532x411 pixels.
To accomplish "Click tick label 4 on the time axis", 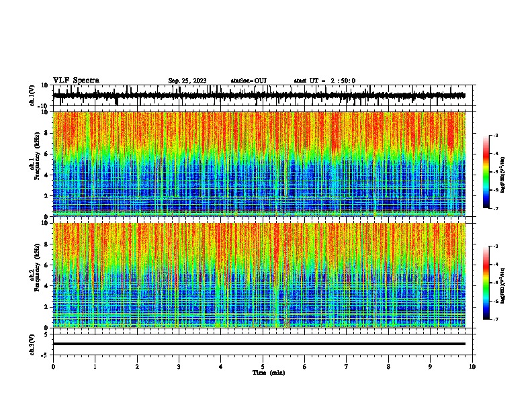I will click(x=221, y=367).
